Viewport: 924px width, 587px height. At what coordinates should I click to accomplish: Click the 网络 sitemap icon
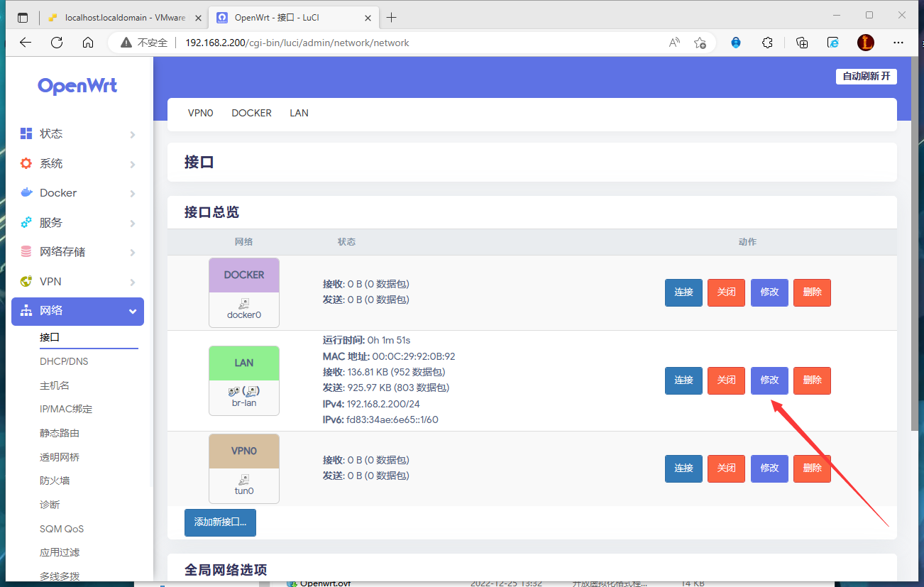[26, 311]
